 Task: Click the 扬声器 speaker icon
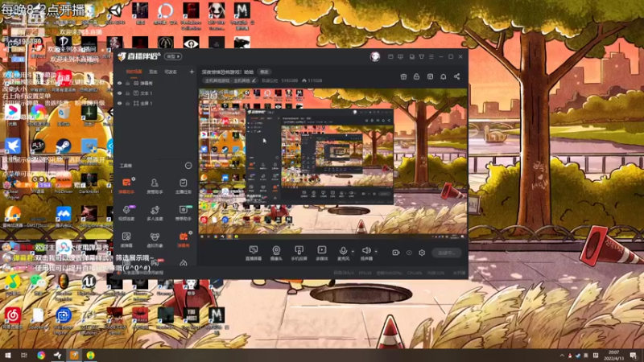coord(366,250)
